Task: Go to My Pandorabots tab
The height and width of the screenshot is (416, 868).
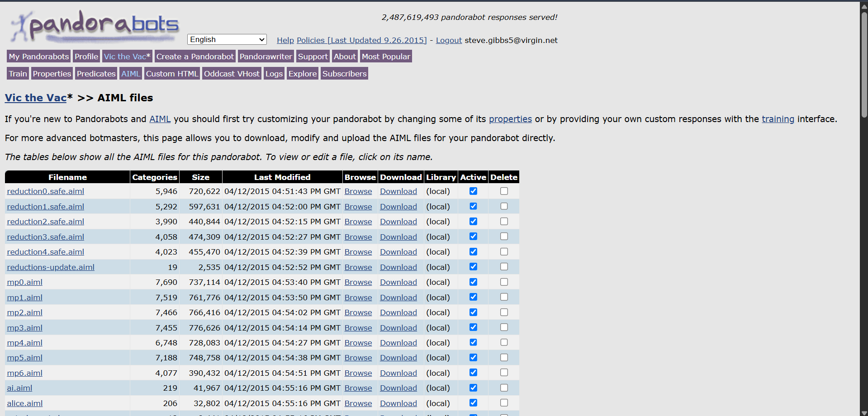Action: click(39, 57)
